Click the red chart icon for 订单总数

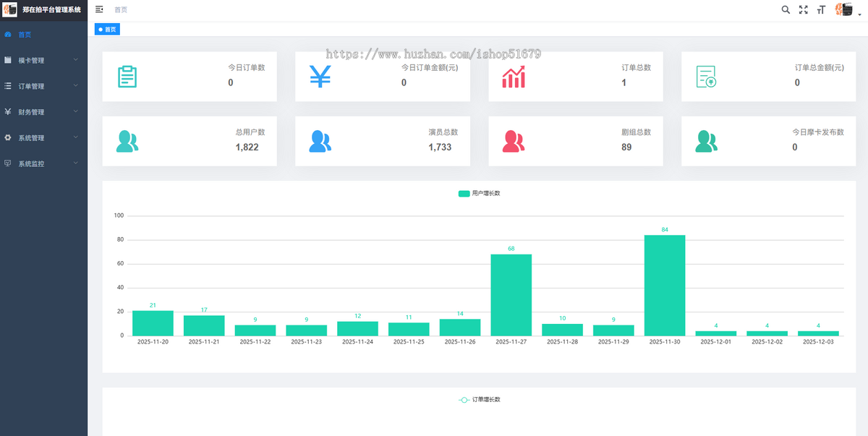point(514,77)
